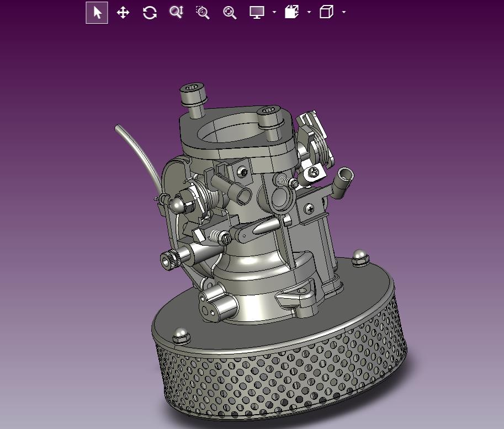Choose the zoom in/out magnifier tool

(x=177, y=13)
